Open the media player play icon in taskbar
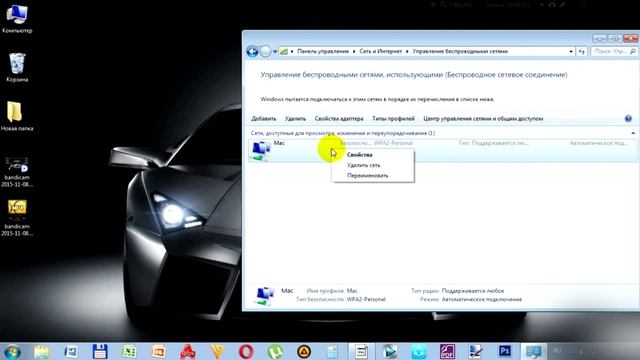 [x=390, y=351]
